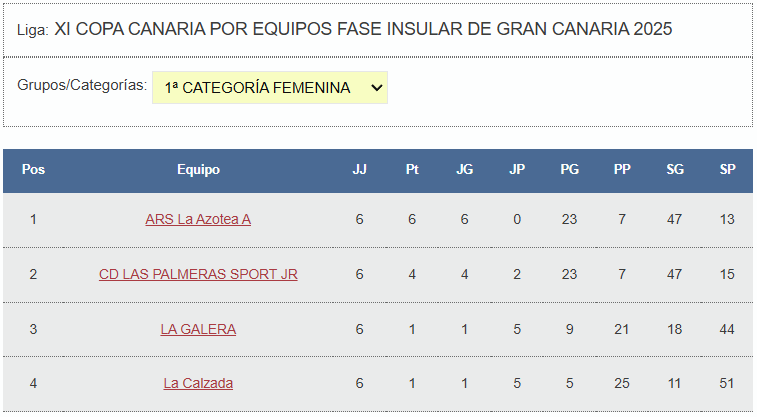Viewport: 757px width, 417px height.
Task: Click the Pt column header
Action: tap(412, 170)
